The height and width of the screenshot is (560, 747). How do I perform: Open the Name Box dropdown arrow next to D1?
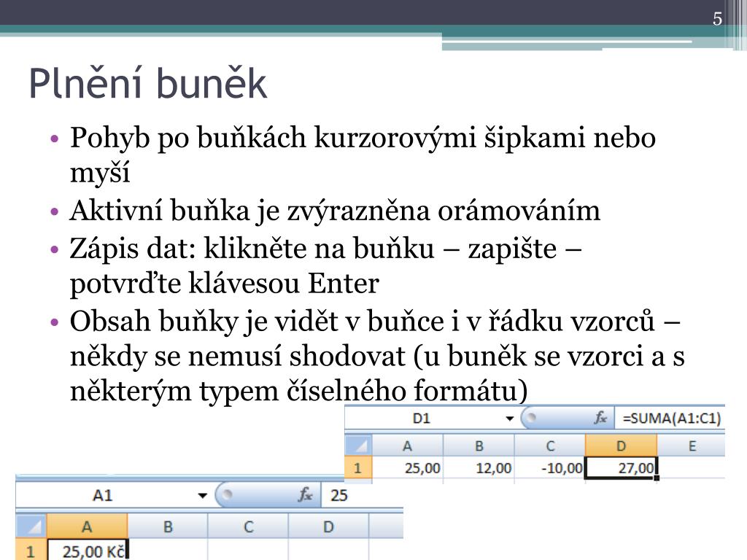click(509, 419)
